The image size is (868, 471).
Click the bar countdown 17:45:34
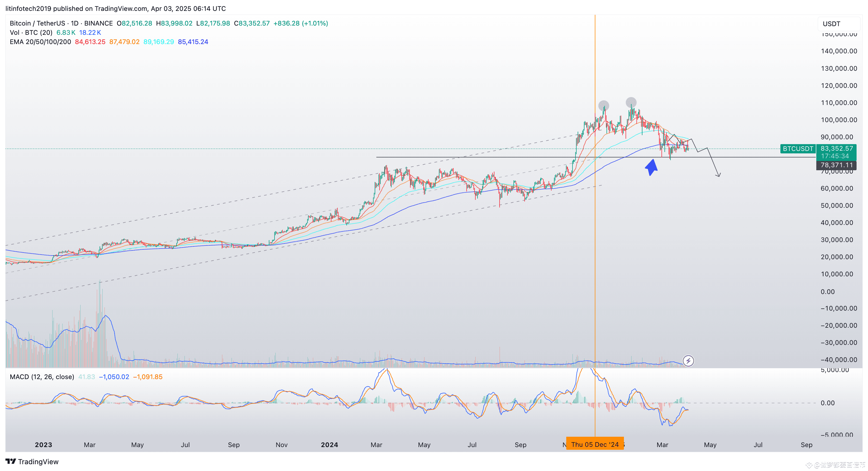click(835, 156)
